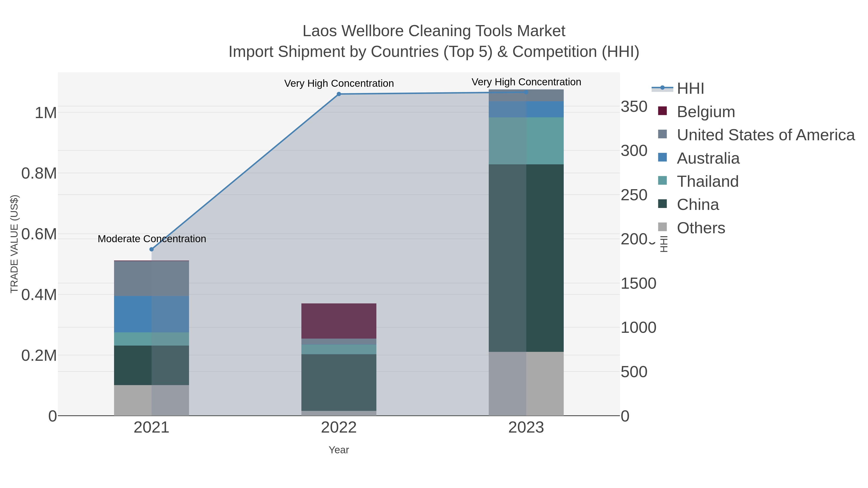The width and height of the screenshot is (868, 488).
Task: Select the United States segment in 2021 bar
Action: pyautogui.click(x=152, y=279)
